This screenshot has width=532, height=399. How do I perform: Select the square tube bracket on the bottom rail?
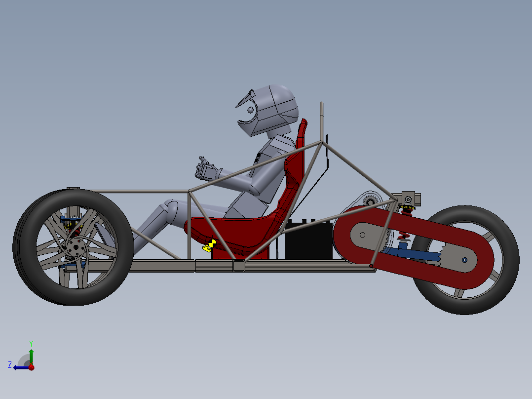[239, 265]
